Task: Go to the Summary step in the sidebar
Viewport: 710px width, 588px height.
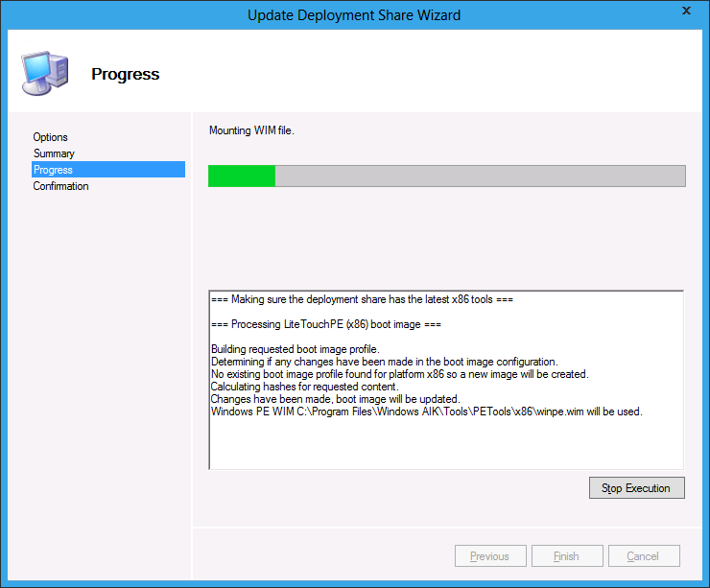Action: pos(54,153)
